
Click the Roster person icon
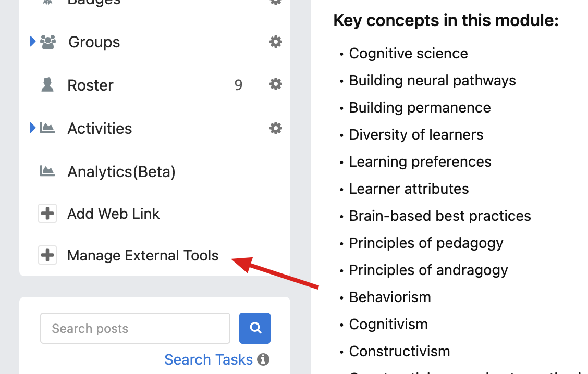pos(47,85)
